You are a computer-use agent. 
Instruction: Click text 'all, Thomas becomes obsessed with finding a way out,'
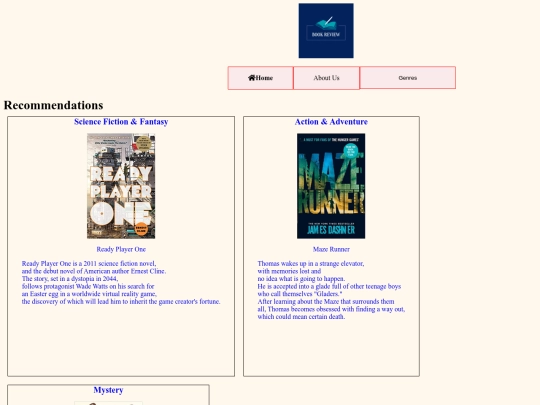pyautogui.click(x=331, y=309)
